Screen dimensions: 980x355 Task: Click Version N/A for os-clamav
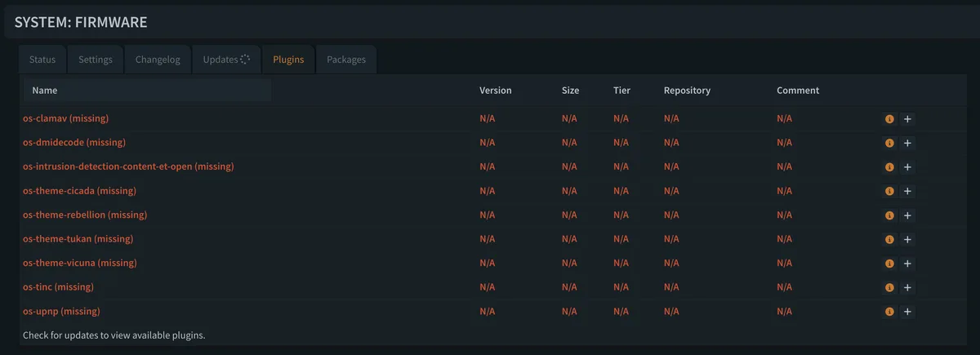(x=488, y=118)
